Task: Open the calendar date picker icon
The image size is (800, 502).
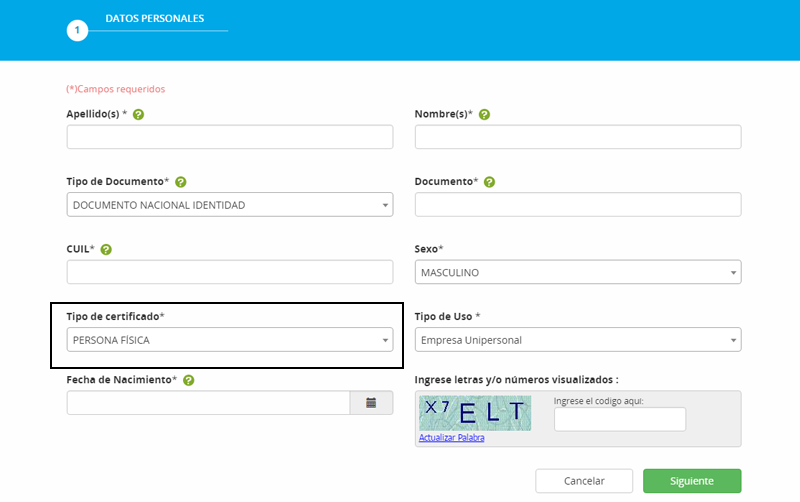Action: (x=371, y=403)
